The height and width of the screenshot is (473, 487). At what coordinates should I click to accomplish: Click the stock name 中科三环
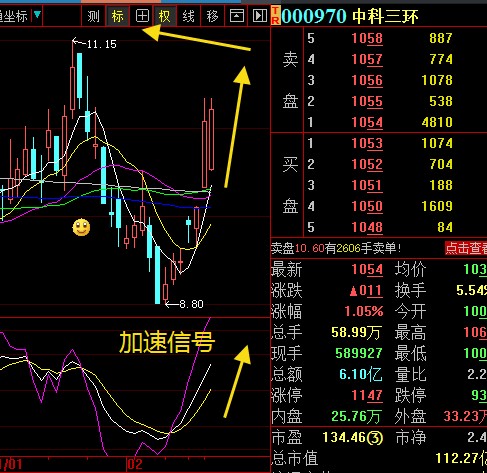[x=385, y=16]
